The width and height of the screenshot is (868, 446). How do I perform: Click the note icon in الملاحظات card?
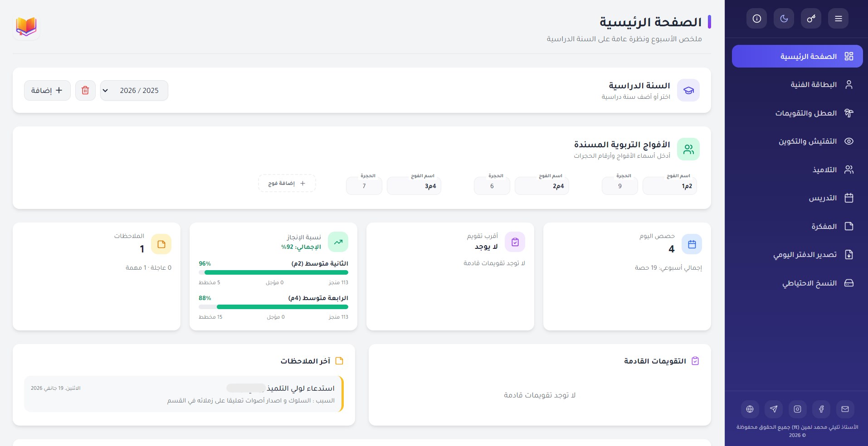coord(161,244)
